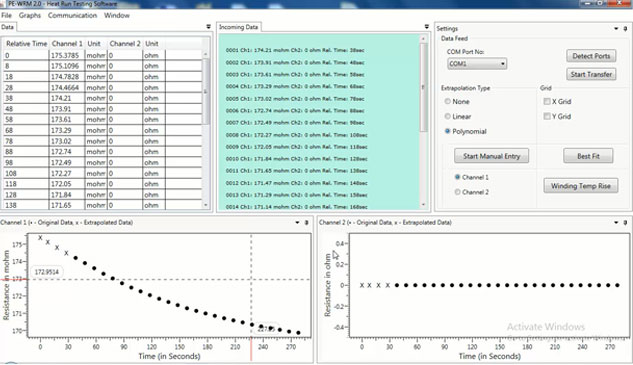Select the Incoming Data tab
Viewport: 633px width, 365px height.
pos(238,27)
